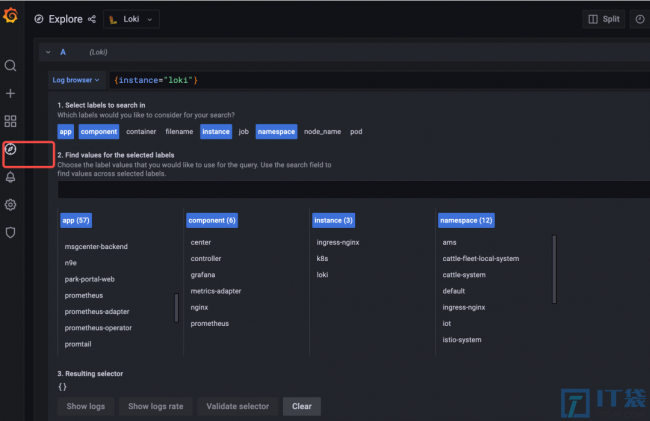
Task: Open the Loki data source dropdown
Action: tap(131, 19)
